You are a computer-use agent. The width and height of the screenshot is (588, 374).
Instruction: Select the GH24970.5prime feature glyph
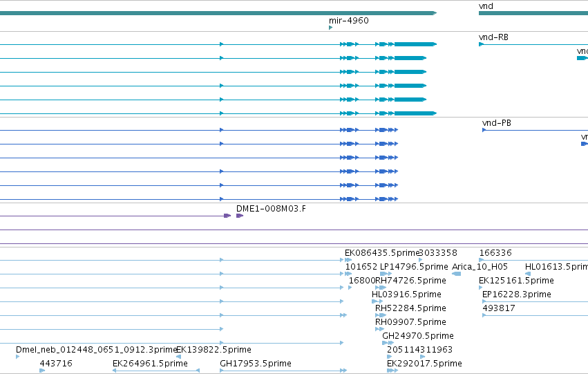click(x=388, y=344)
